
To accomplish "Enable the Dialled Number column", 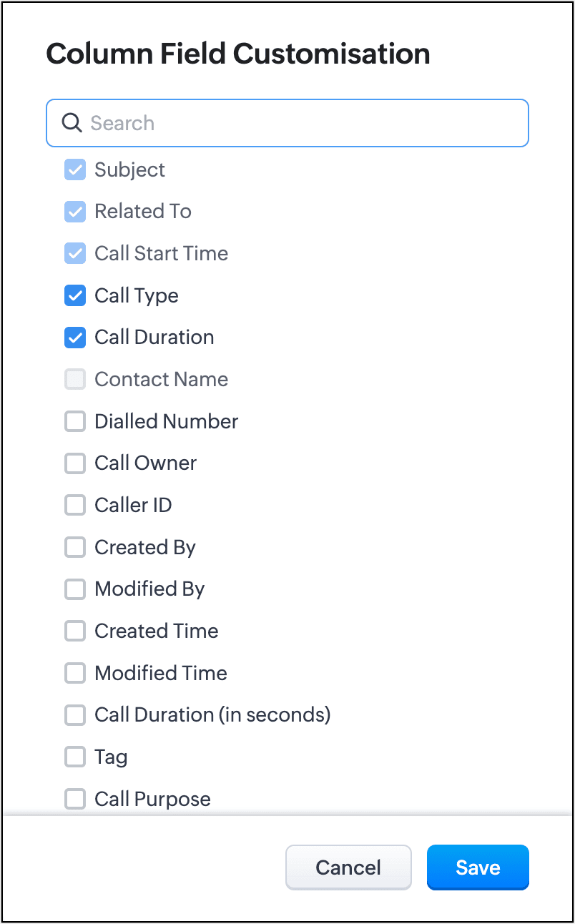I will click(x=75, y=421).
